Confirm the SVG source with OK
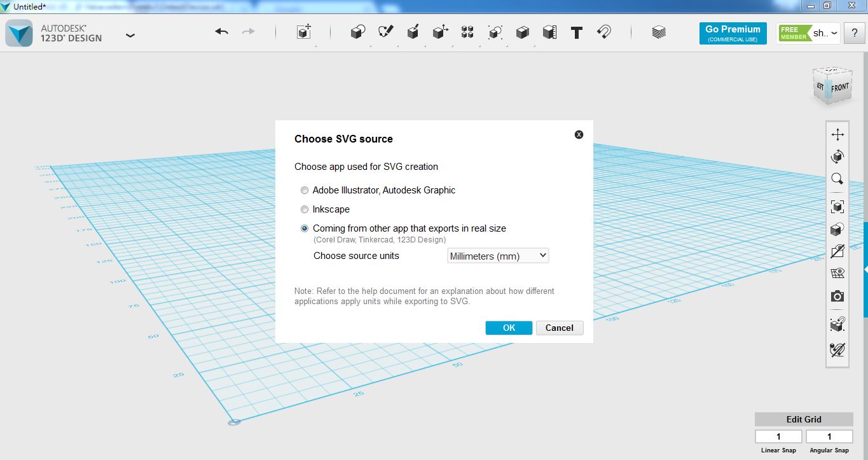Screen dimensions: 868x460 pyautogui.click(x=509, y=328)
